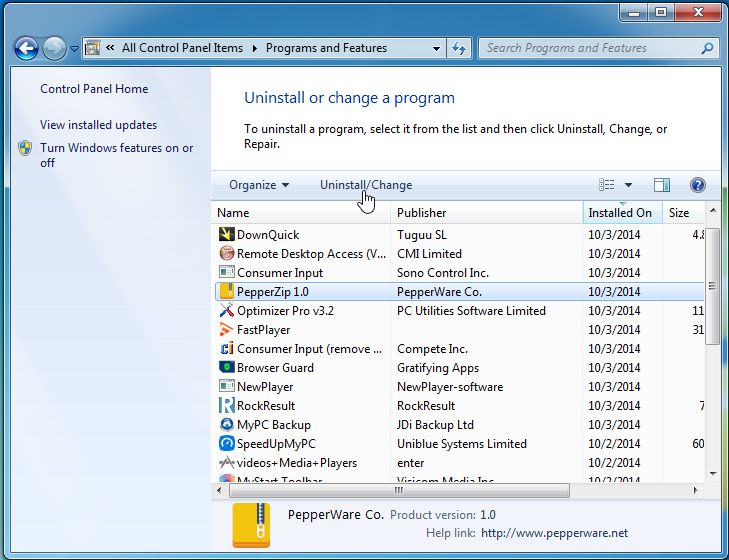The image size is (729, 560).
Task: Click the MyPC Backup icon
Action: [x=226, y=424]
